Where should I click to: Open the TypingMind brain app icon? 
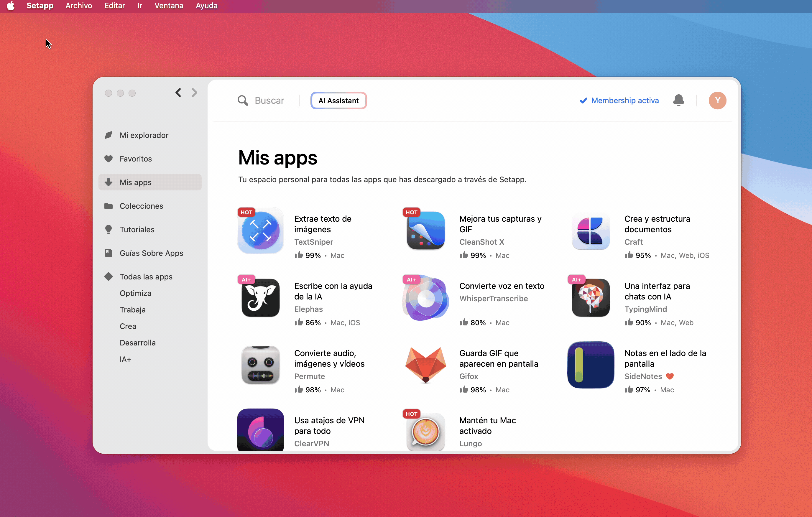tap(591, 298)
